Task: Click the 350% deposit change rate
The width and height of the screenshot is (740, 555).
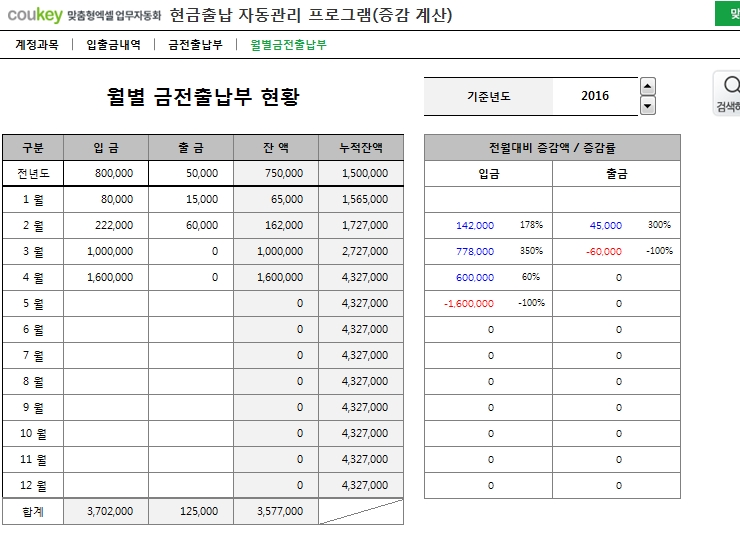Action: coord(531,251)
